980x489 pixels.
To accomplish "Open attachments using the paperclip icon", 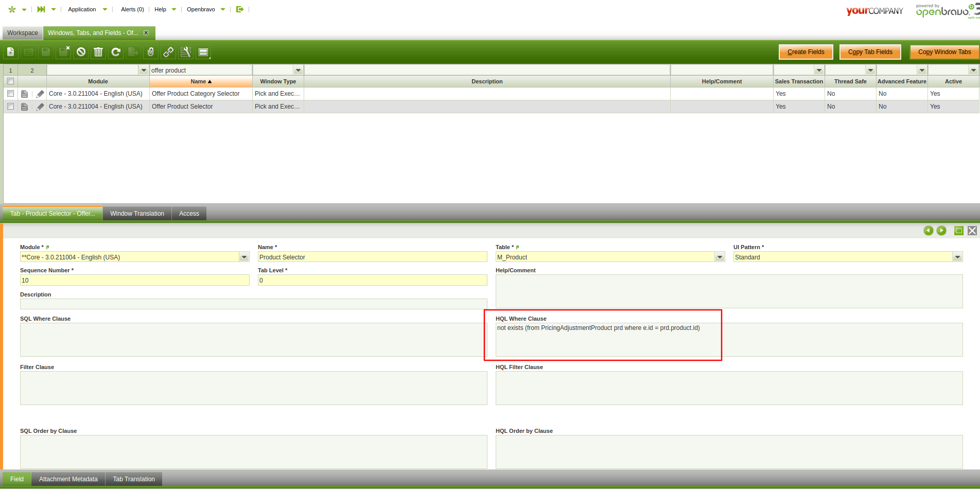I will tap(150, 52).
